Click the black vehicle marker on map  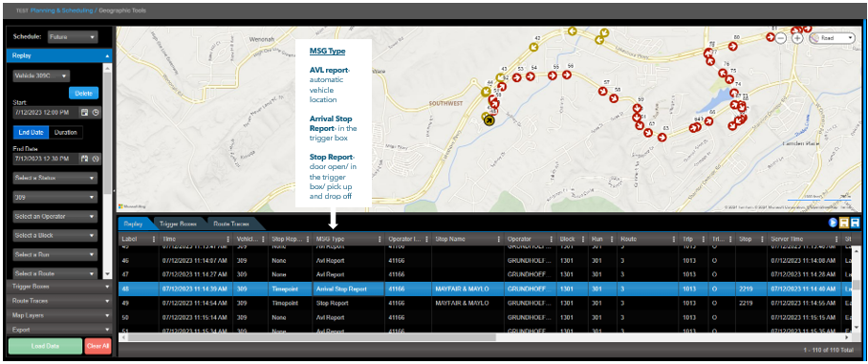(x=488, y=120)
